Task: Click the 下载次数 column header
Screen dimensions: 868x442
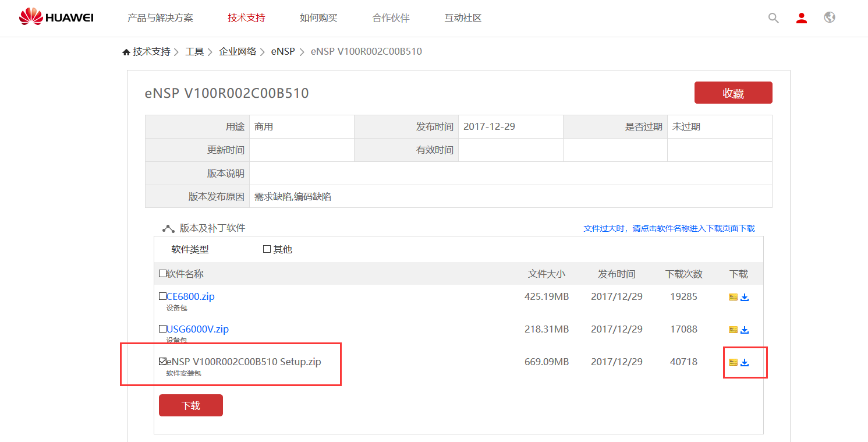Action: pyautogui.click(x=684, y=274)
